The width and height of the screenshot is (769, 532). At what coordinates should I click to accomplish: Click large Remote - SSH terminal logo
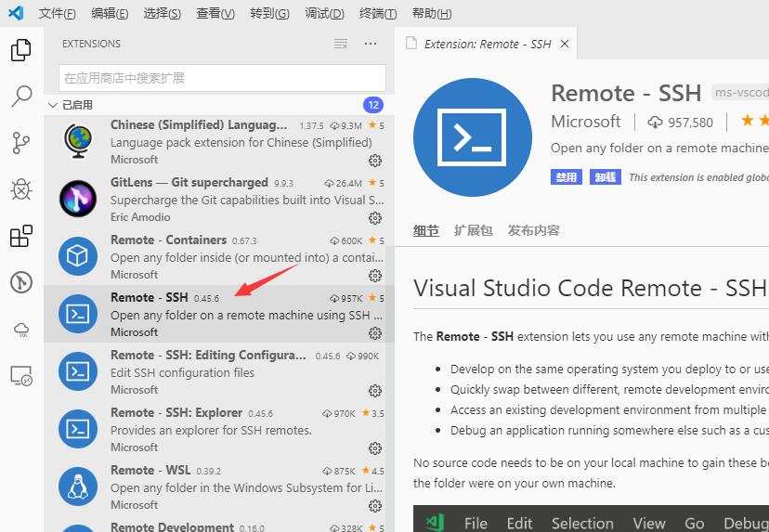(x=473, y=137)
